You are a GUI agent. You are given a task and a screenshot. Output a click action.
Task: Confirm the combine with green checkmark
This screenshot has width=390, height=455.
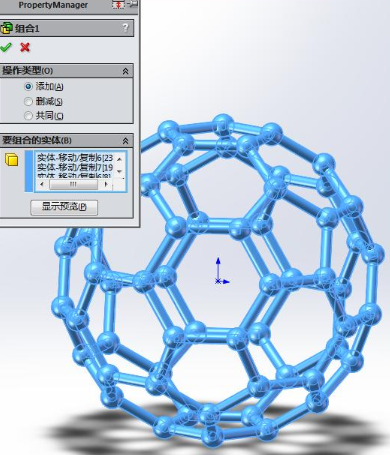(x=6, y=47)
